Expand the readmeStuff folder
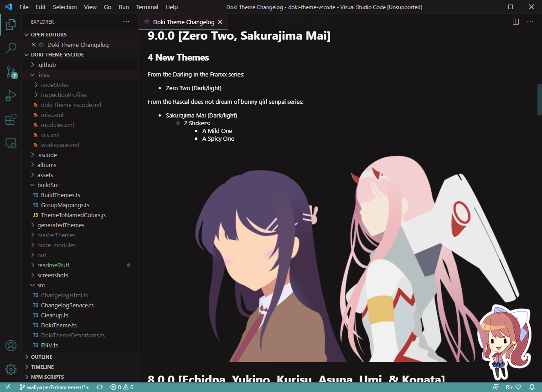The image size is (542, 392). [x=80, y=265]
